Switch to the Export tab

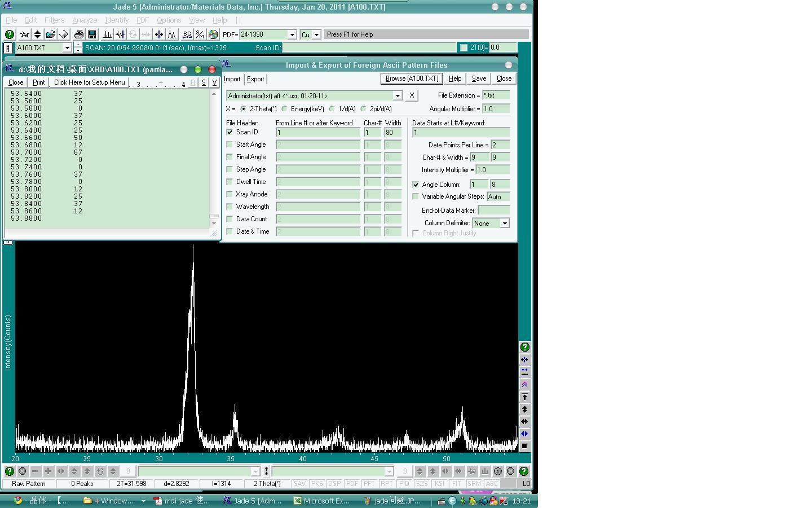[255, 79]
